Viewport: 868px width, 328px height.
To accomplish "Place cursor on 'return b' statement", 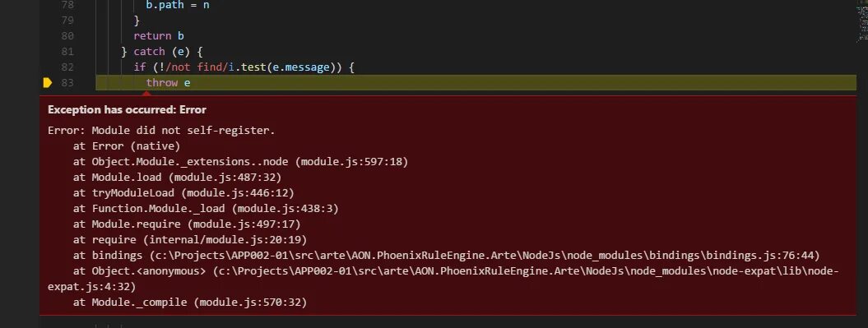I will 158,36.
